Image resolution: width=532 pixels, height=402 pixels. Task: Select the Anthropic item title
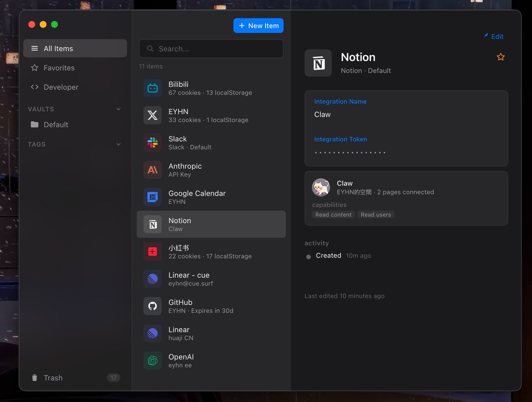pyautogui.click(x=185, y=166)
